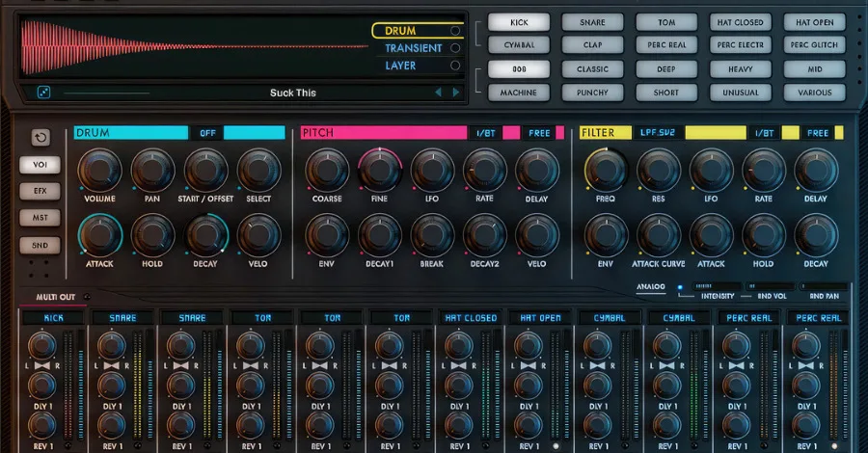Image resolution: width=868 pixels, height=453 pixels.
Task: Click the ATTACK CURVE knob
Action: point(658,235)
